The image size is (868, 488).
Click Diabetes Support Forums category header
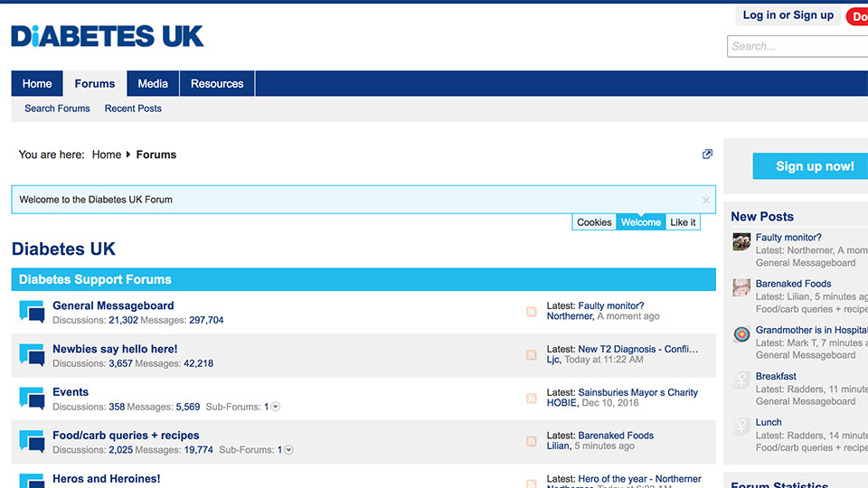coord(363,279)
